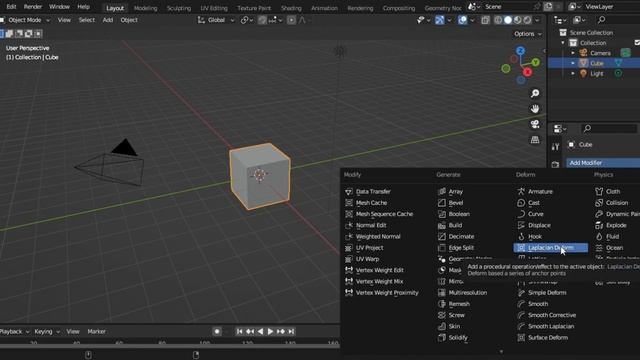Click the pan hand viewport icon
The height and width of the screenshot is (360, 640).
coord(535,109)
